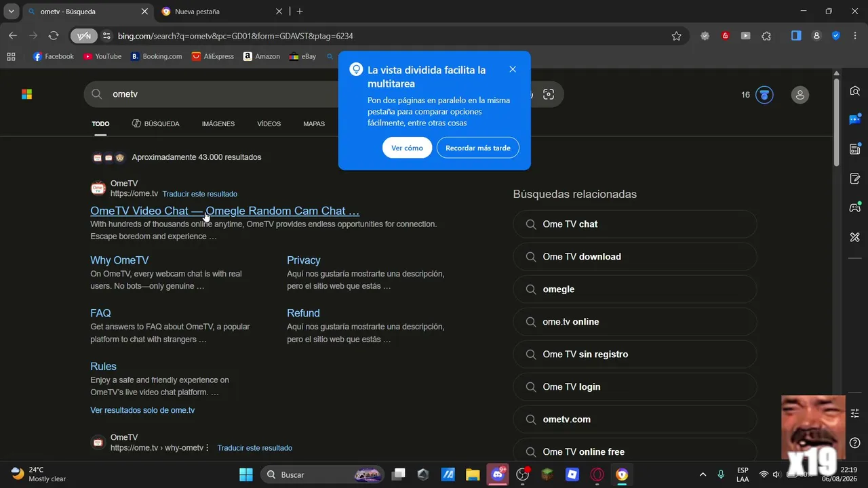Image resolution: width=868 pixels, height=488 pixels.
Task: Open a new tab with plus button
Action: [300, 12]
